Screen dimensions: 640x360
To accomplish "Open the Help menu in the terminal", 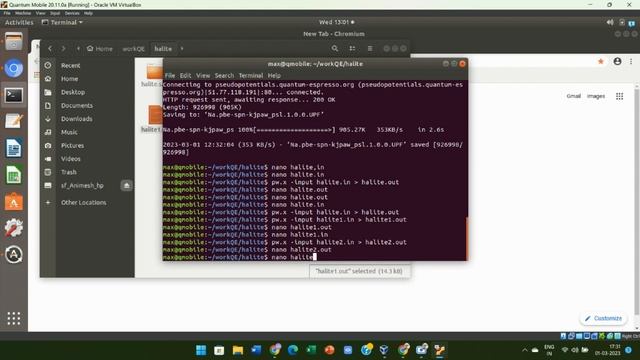I will 274,76.
